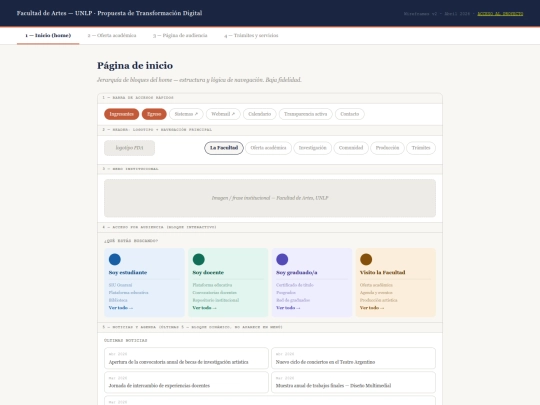
Task: Click the 'Soy graduado/a' card heading
Action: [297, 272]
